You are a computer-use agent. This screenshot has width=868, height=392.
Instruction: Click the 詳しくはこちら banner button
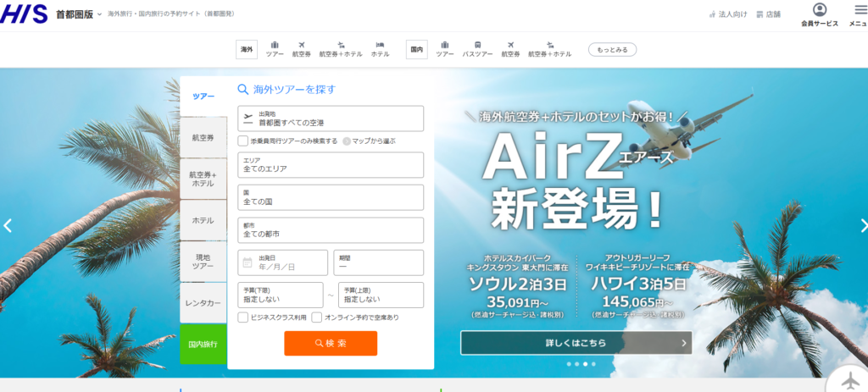click(576, 343)
